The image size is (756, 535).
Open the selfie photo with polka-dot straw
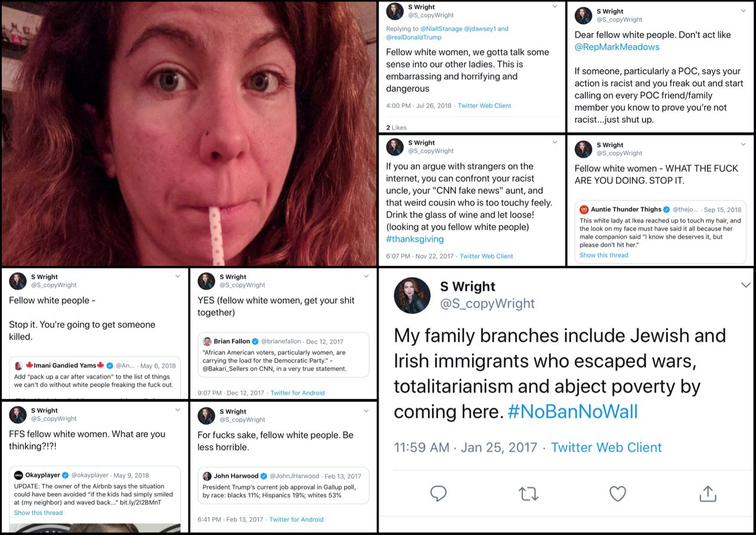(189, 133)
